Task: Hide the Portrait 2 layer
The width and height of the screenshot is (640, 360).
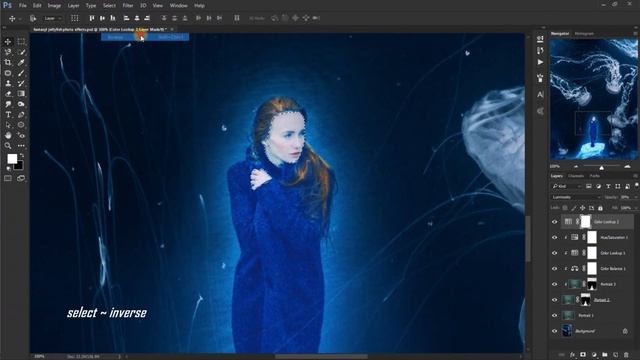Action: coord(554,300)
